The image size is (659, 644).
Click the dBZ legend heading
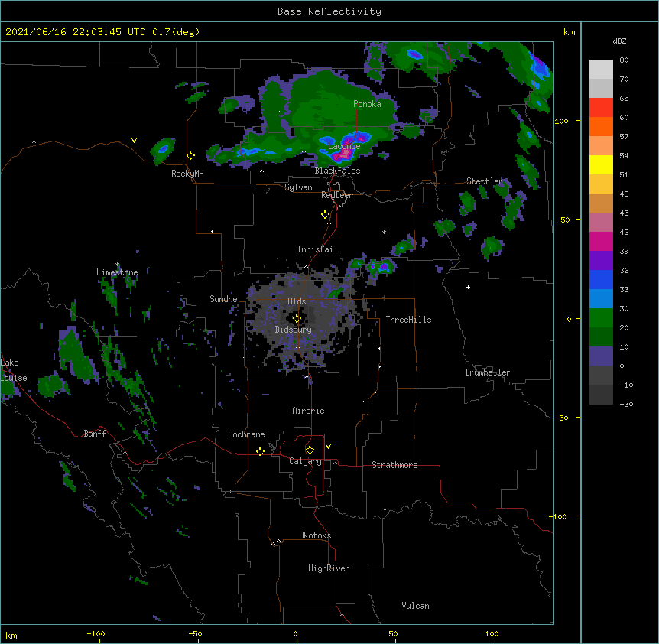(619, 41)
